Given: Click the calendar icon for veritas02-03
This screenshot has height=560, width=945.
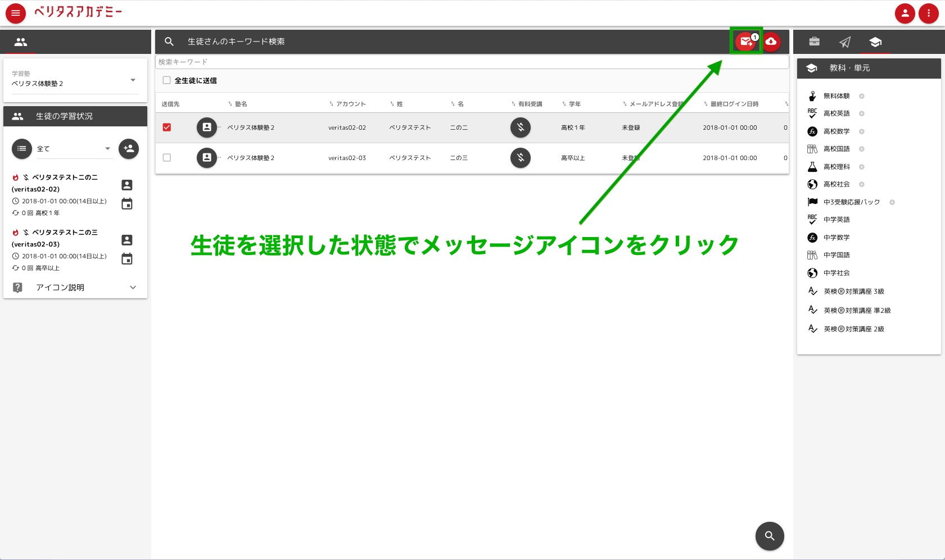Looking at the screenshot, I should [x=128, y=259].
